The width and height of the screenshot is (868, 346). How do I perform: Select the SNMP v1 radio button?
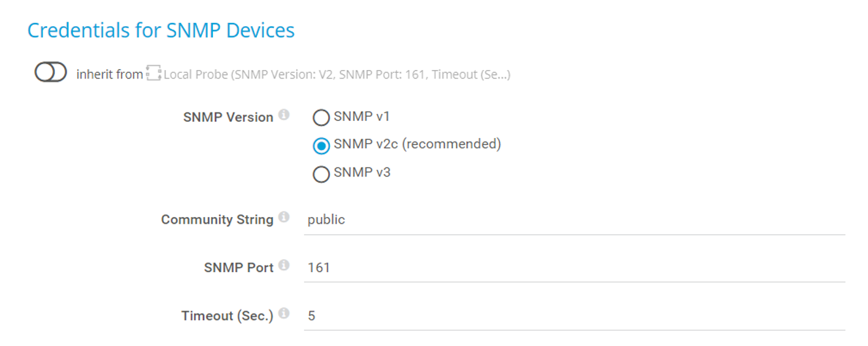coord(321,118)
